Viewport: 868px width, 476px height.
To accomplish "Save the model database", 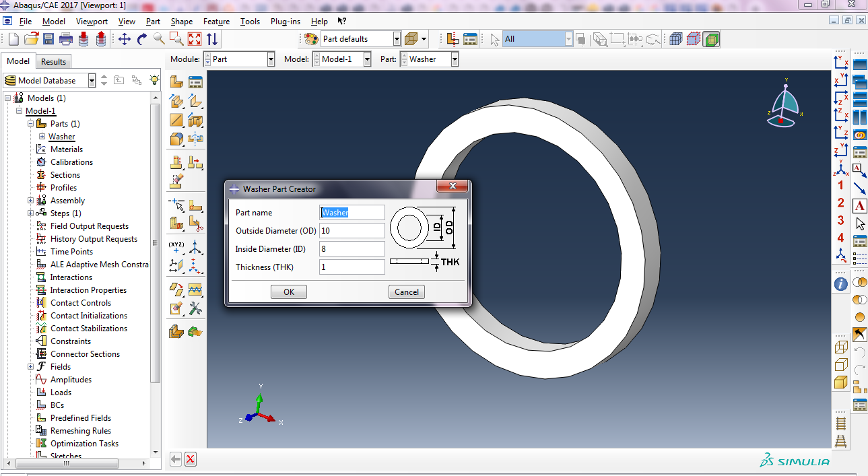I will (x=48, y=38).
